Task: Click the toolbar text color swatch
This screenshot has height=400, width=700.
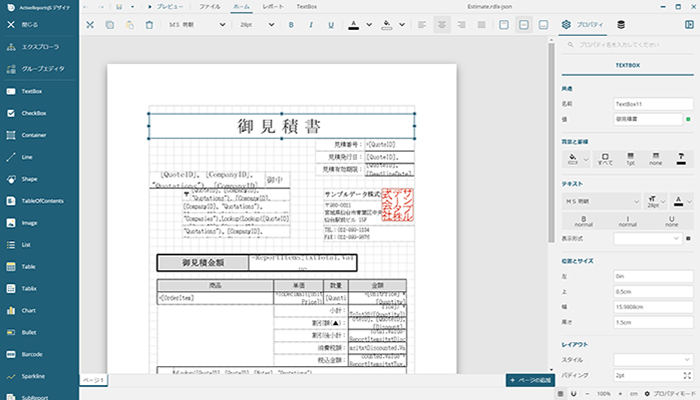Action: pos(354,25)
